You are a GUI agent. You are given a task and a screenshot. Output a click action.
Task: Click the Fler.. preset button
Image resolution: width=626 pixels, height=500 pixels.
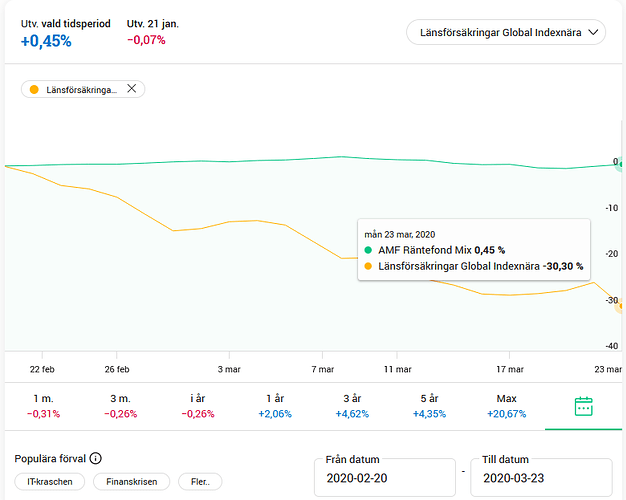pyautogui.click(x=199, y=481)
